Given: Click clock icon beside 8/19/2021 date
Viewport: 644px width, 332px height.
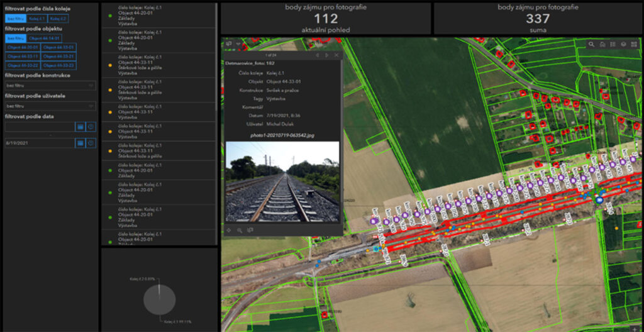Looking at the screenshot, I should point(91,143).
